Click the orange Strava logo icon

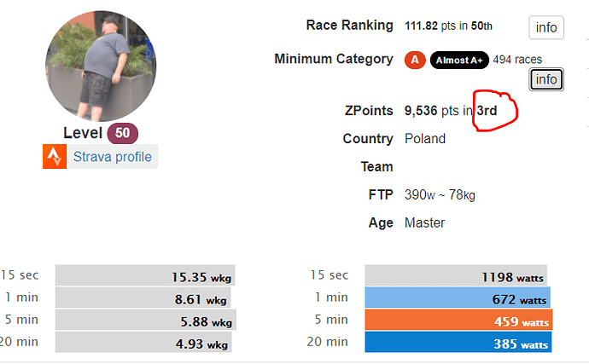click(x=55, y=157)
